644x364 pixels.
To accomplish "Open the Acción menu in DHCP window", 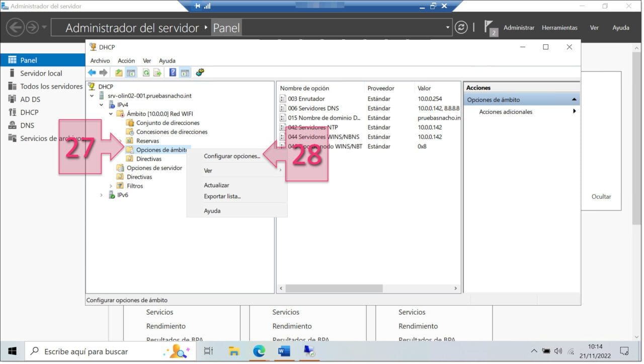I will click(x=126, y=61).
